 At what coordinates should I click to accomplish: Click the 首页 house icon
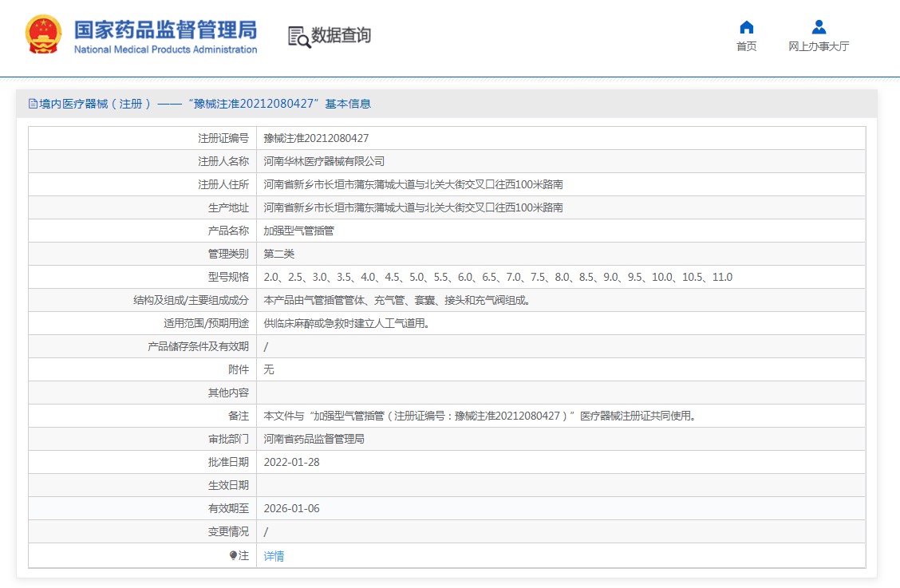click(746, 27)
